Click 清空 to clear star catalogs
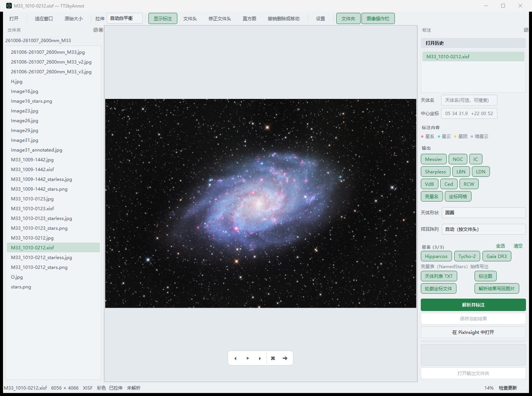 coord(518,246)
